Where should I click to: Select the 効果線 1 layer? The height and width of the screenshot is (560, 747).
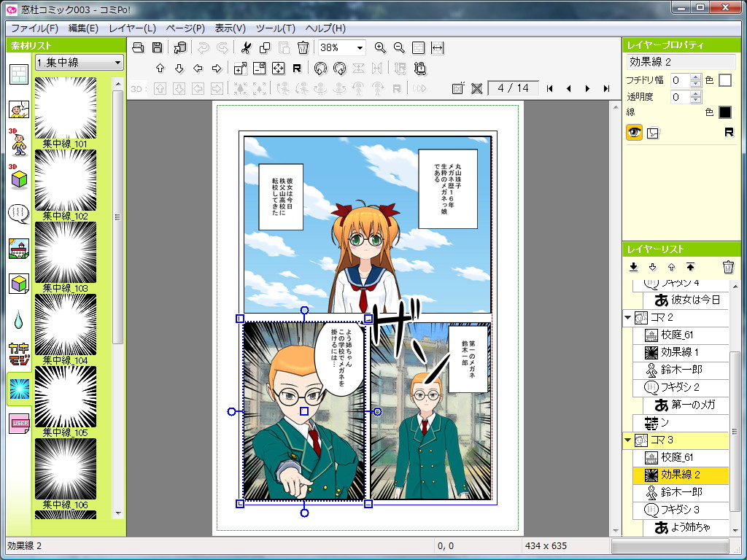click(681, 352)
